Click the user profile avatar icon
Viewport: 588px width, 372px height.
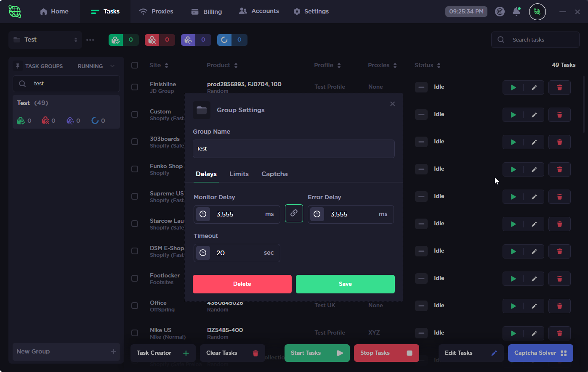(537, 12)
